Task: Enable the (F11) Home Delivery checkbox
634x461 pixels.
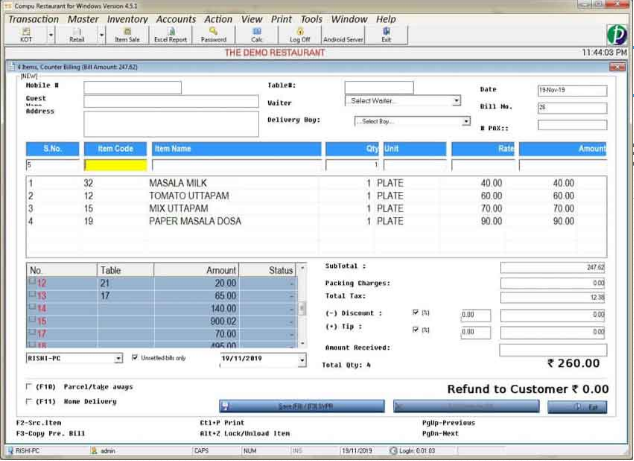Action: pyautogui.click(x=27, y=401)
